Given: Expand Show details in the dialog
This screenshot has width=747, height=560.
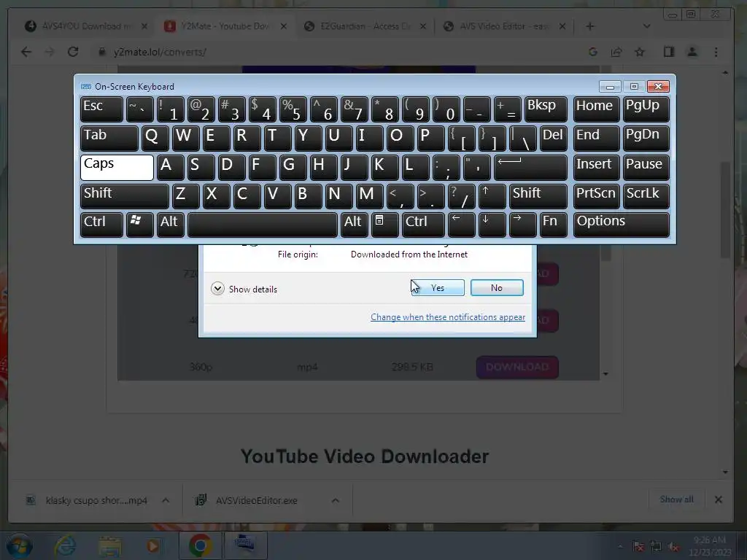Looking at the screenshot, I should coord(244,289).
